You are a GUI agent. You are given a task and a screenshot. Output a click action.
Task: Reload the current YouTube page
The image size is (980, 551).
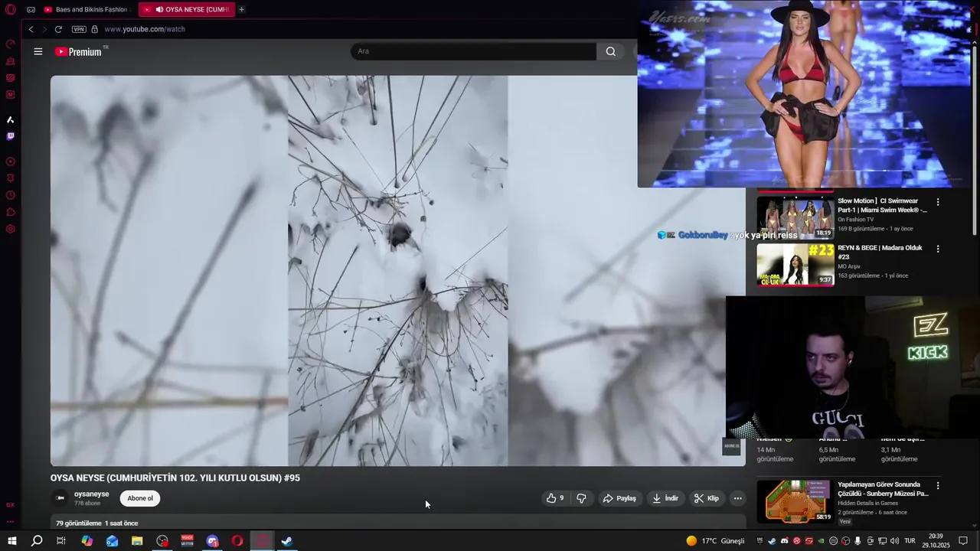[58, 29]
